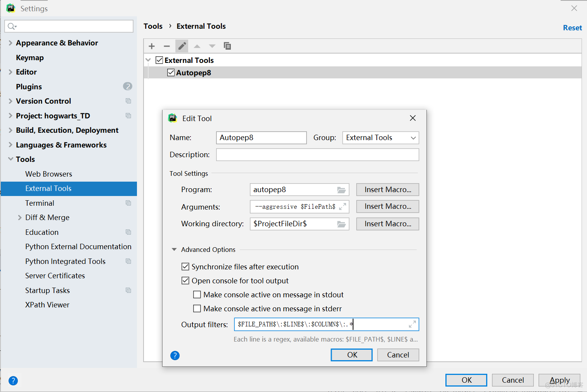This screenshot has height=392, width=587.
Task: Expand Build, Execution, Deployment category
Action: (10, 130)
